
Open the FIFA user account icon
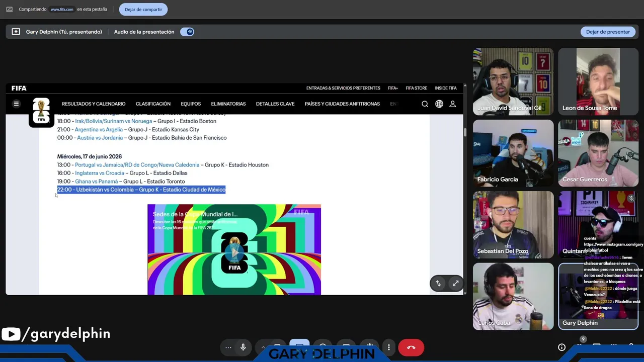(x=453, y=104)
